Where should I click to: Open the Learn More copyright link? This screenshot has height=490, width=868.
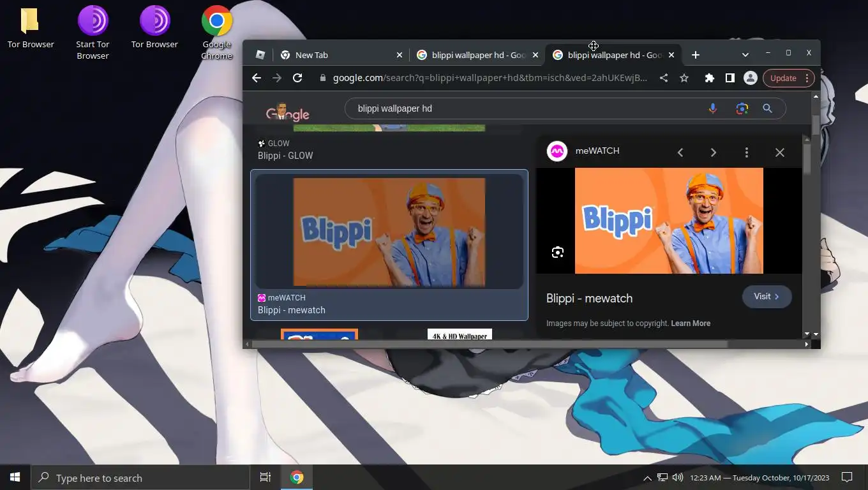tap(691, 323)
